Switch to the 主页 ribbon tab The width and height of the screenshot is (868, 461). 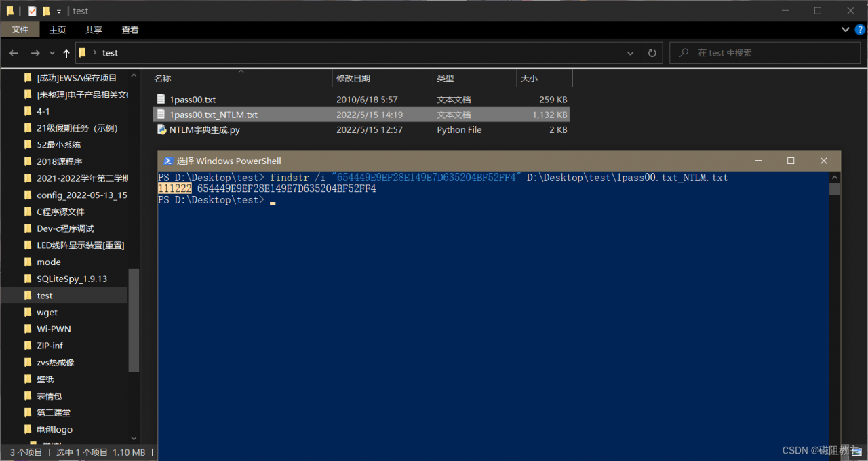tap(58, 30)
